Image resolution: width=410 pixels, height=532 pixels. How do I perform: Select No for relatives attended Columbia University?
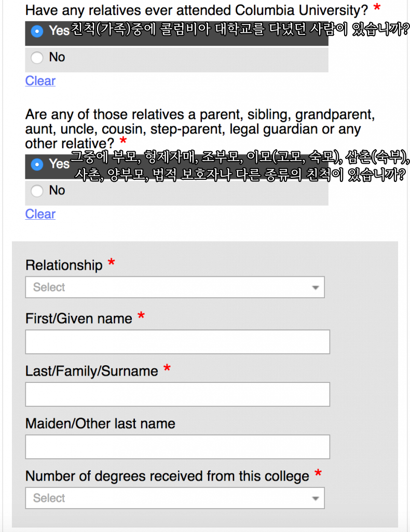click(x=37, y=58)
